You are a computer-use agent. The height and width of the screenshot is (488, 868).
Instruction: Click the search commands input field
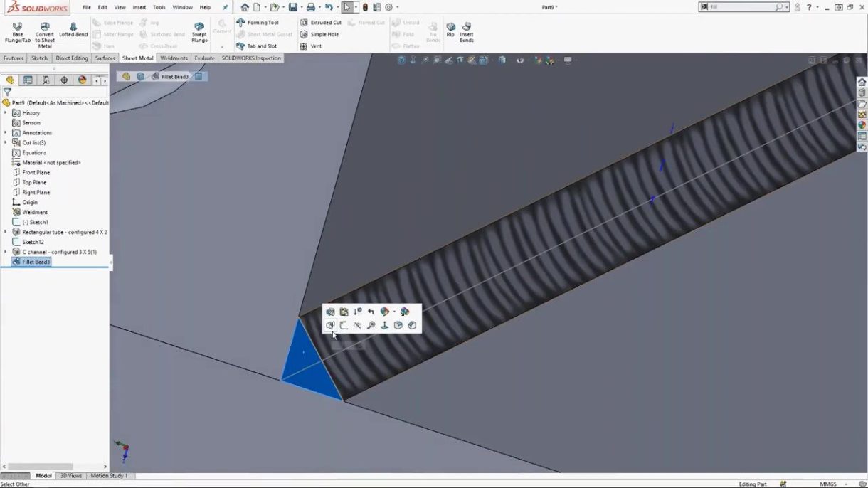pyautogui.click(x=744, y=7)
